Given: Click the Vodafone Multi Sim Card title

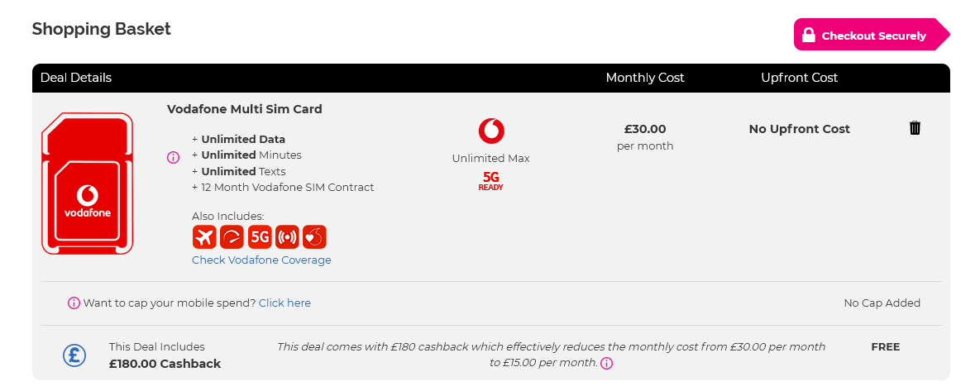Looking at the screenshot, I should (x=244, y=108).
